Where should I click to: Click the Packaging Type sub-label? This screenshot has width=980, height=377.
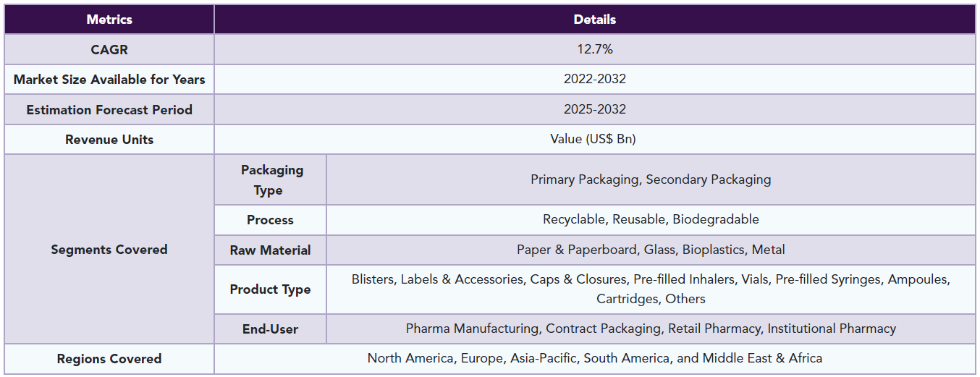pyautogui.click(x=271, y=180)
